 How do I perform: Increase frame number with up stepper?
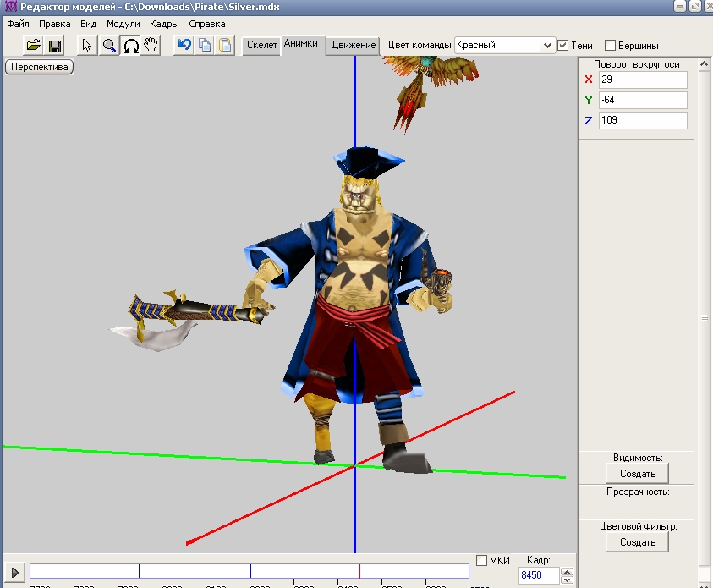(x=567, y=572)
